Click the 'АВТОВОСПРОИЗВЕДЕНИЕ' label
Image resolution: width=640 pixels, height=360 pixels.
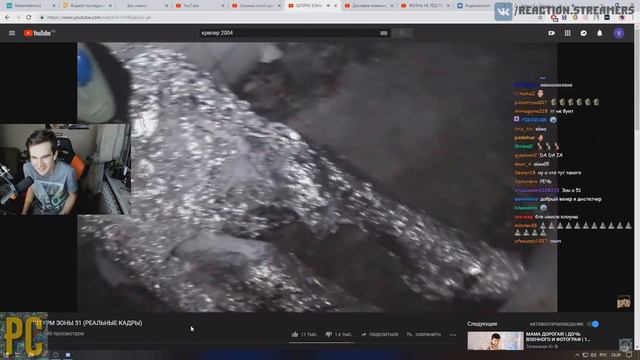pos(556,324)
